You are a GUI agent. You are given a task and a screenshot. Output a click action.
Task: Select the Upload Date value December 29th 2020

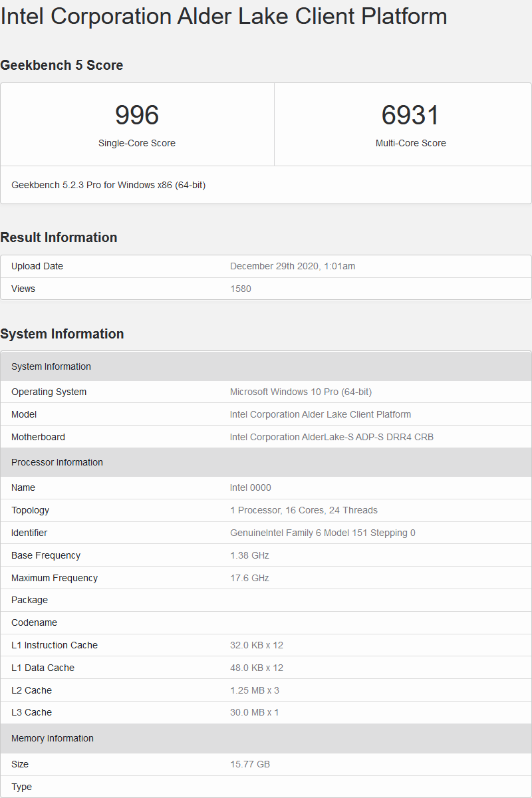point(293,266)
